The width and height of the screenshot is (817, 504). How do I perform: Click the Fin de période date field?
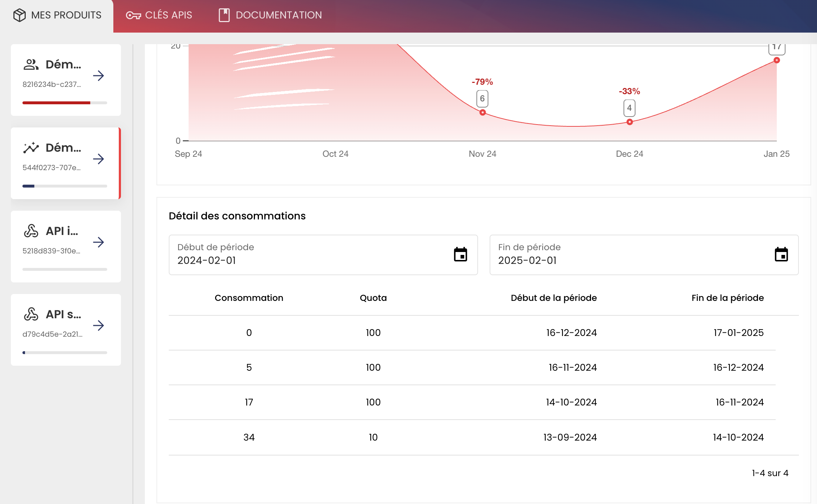(x=644, y=255)
